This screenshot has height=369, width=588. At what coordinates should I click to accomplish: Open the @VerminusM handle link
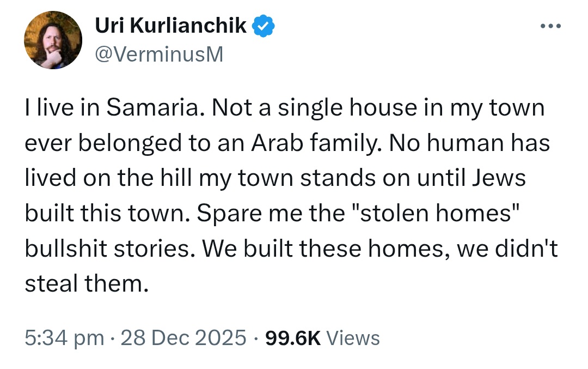[159, 55]
